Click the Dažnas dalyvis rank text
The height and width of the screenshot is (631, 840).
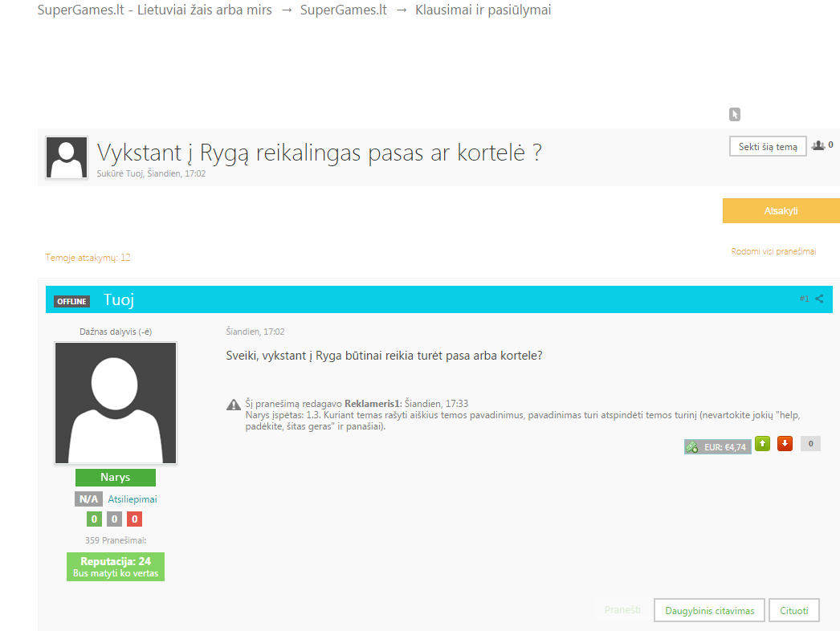pos(116,332)
